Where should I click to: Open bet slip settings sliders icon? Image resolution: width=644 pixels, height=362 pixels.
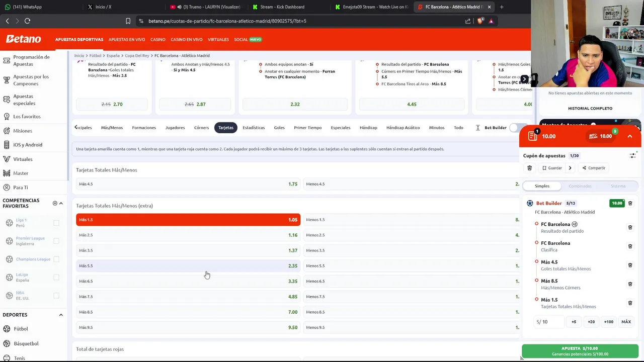tap(632, 156)
